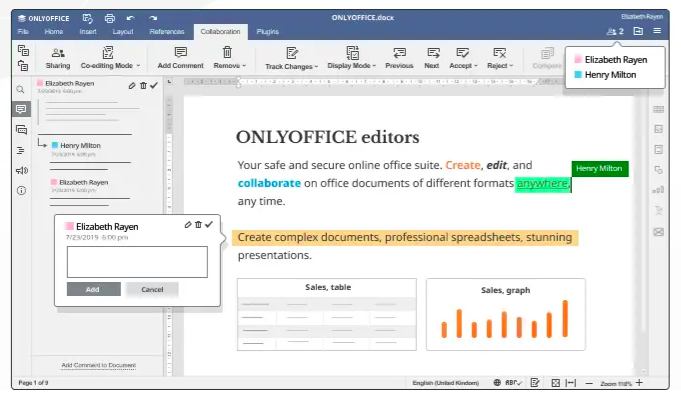Click the Add button in the comment popup
681x401 pixels.
(93, 289)
